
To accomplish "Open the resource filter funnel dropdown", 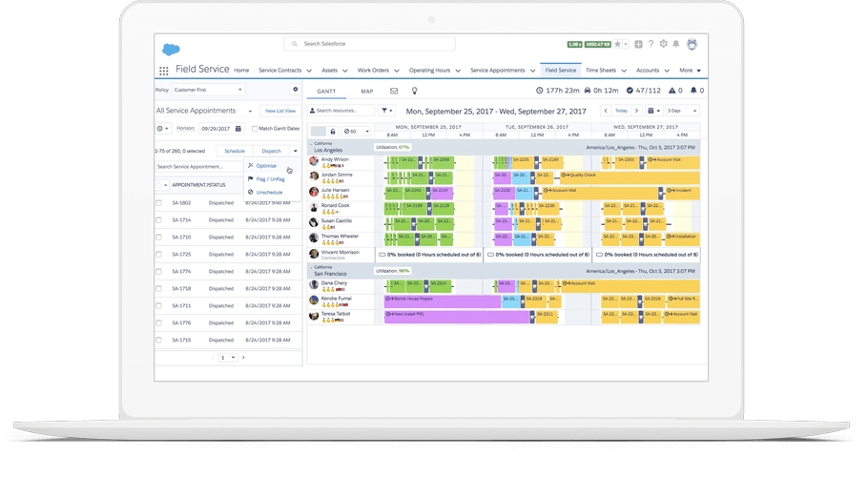I will point(387,111).
